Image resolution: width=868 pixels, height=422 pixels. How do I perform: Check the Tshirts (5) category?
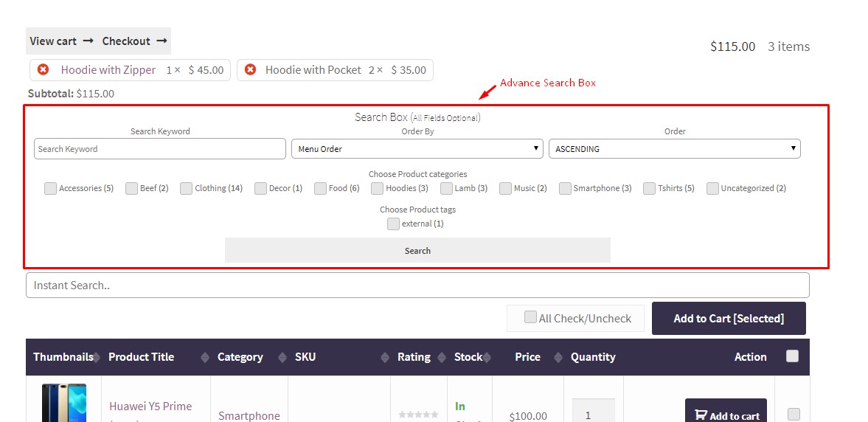click(x=649, y=188)
